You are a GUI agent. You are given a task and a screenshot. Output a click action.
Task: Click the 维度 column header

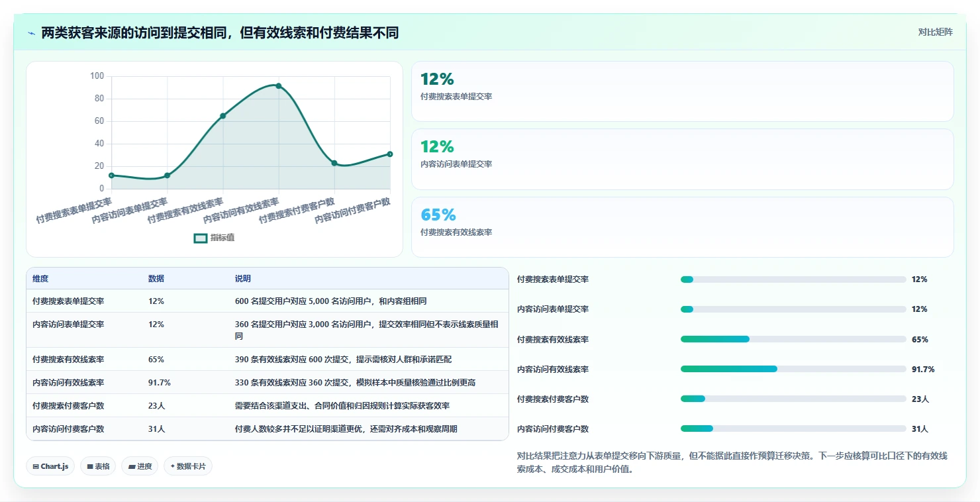pyautogui.click(x=40, y=279)
